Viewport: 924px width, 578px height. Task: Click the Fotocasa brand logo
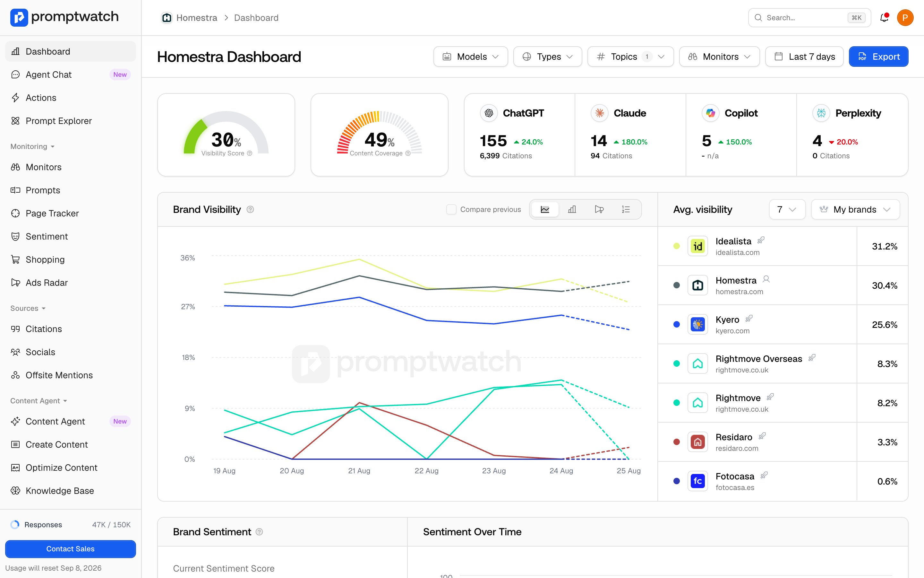click(x=697, y=481)
